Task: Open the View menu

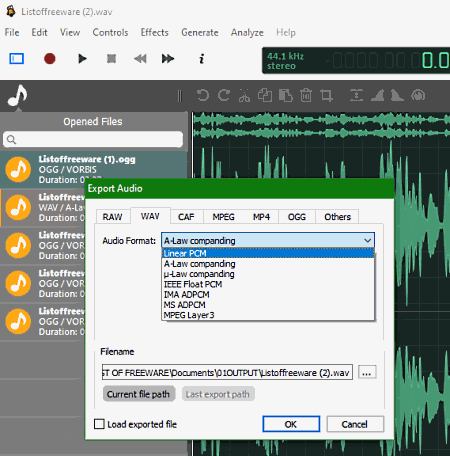Action: pyautogui.click(x=70, y=32)
